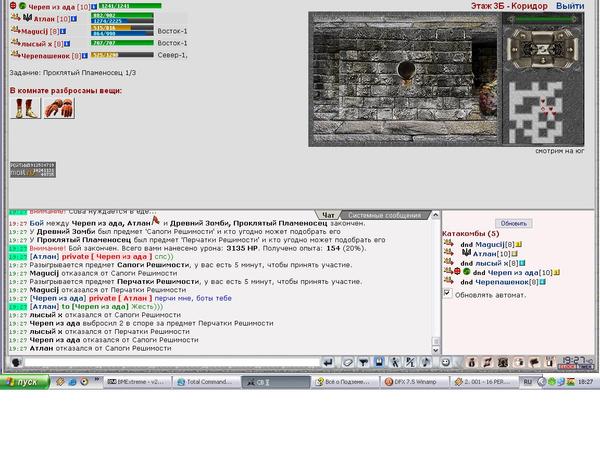Click the head icon left of chat input
600x450 pixels.
click(x=16, y=362)
